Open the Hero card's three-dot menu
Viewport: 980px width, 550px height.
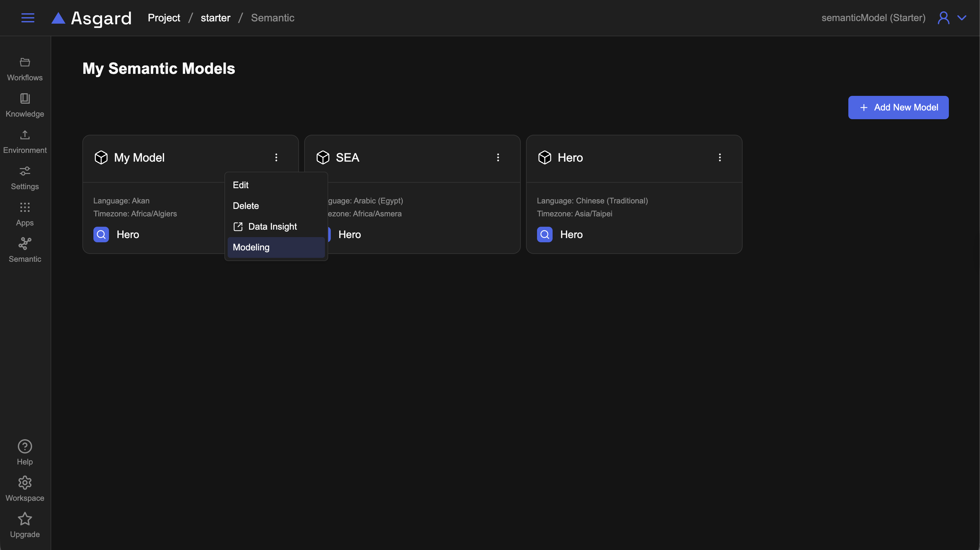720,157
